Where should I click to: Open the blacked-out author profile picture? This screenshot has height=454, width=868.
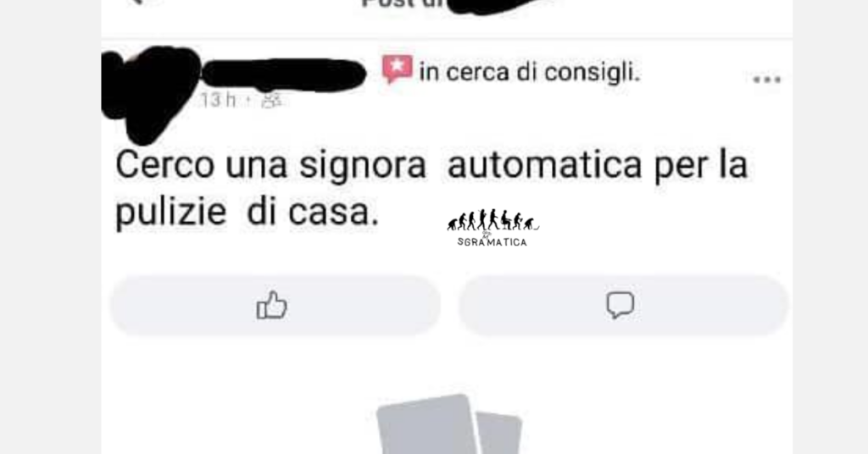(x=151, y=94)
